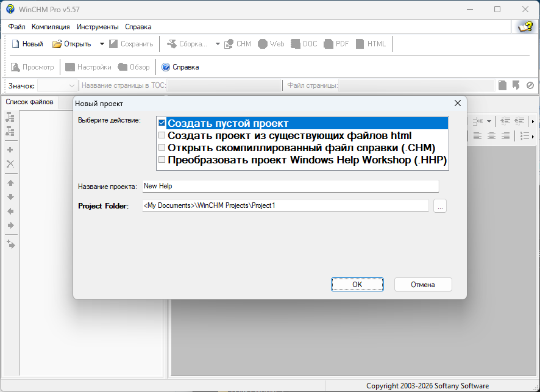The width and height of the screenshot is (540, 392).
Task: Confirm dialog with OK button
Action: pyautogui.click(x=357, y=285)
